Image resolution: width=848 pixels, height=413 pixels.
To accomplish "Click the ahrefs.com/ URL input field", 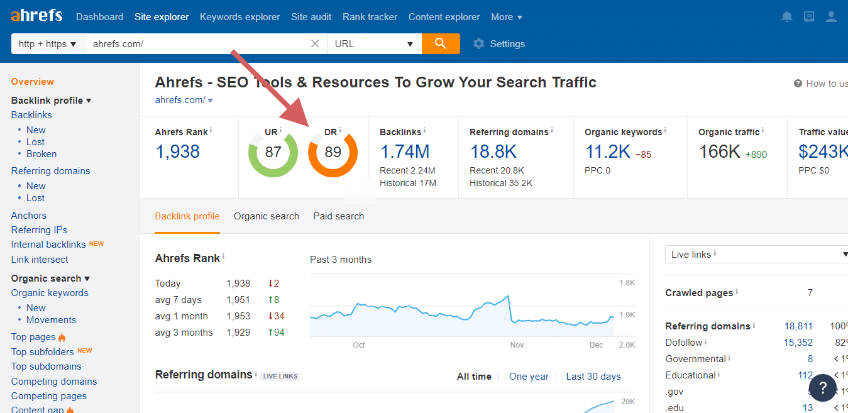I will coord(195,44).
